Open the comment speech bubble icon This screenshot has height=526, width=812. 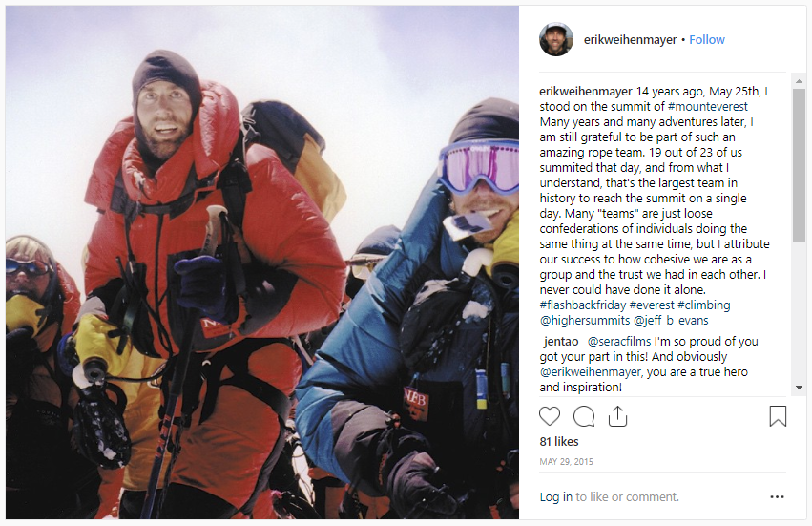click(x=584, y=416)
